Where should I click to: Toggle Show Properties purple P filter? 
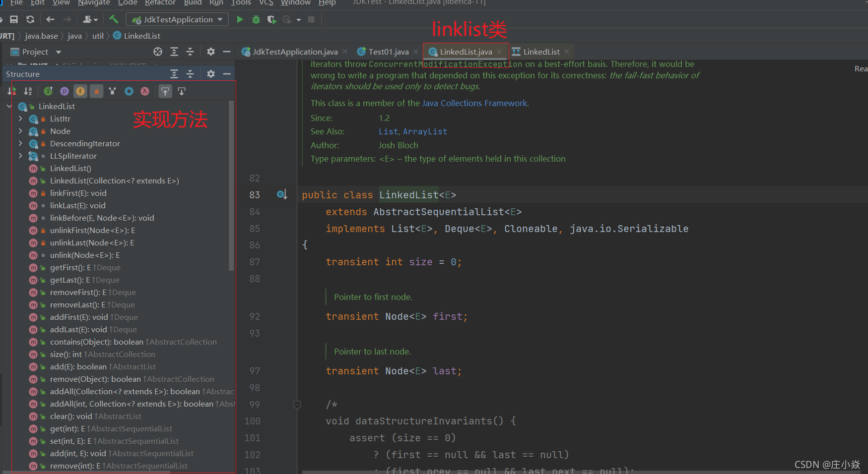point(65,91)
